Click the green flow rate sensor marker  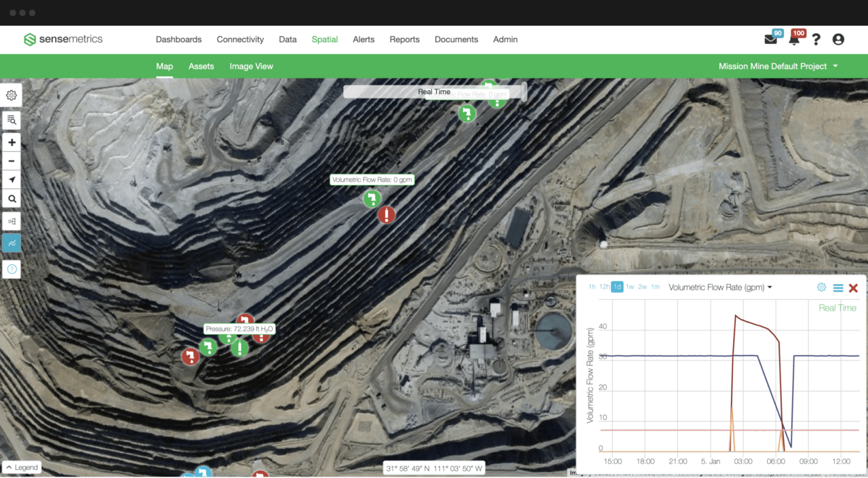pyautogui.click(x=371, y=199)
